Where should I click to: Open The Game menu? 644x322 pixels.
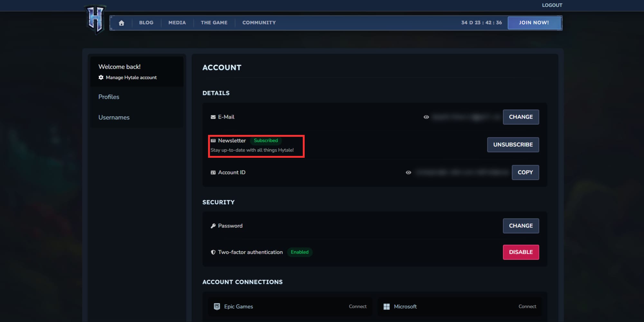214,23
